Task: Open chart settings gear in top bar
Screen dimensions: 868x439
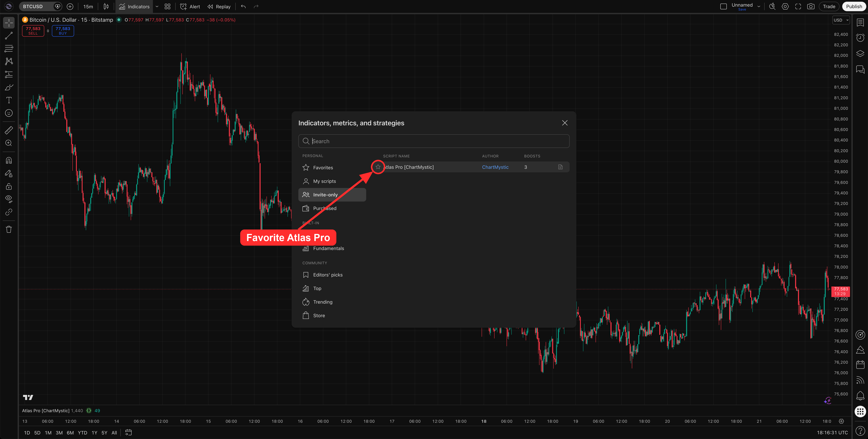Action: [x=785, y=6]
